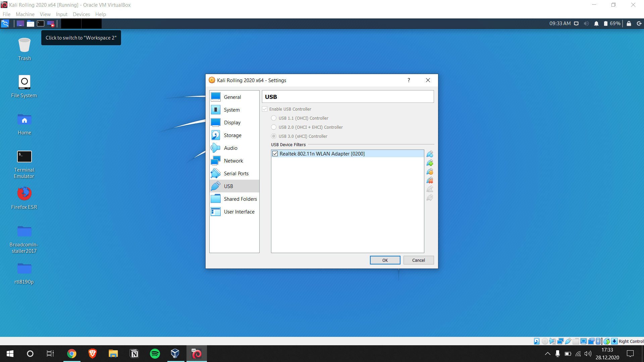Viewport: 644px width, 362px height.
Task: Select Audio settings category
Action: [230, 148]
